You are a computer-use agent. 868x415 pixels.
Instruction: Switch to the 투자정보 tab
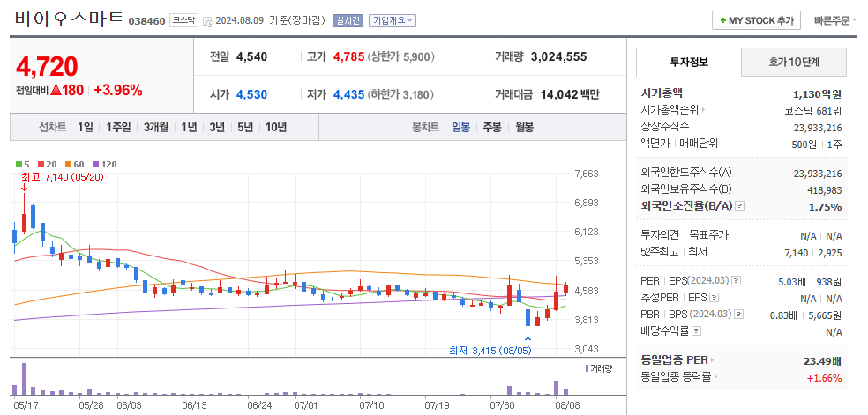pos(689,62)
